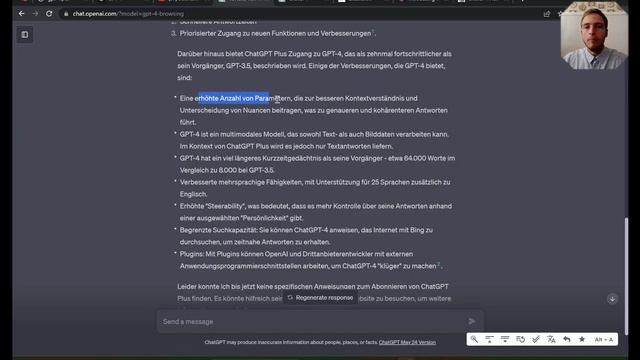Go back to the previous page

click(x=22, y=13)
